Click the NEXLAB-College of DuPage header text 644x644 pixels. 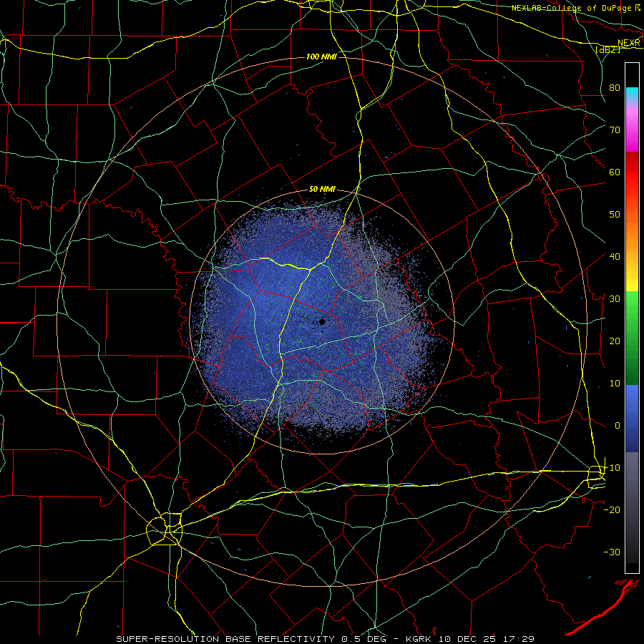coord(571,8)
